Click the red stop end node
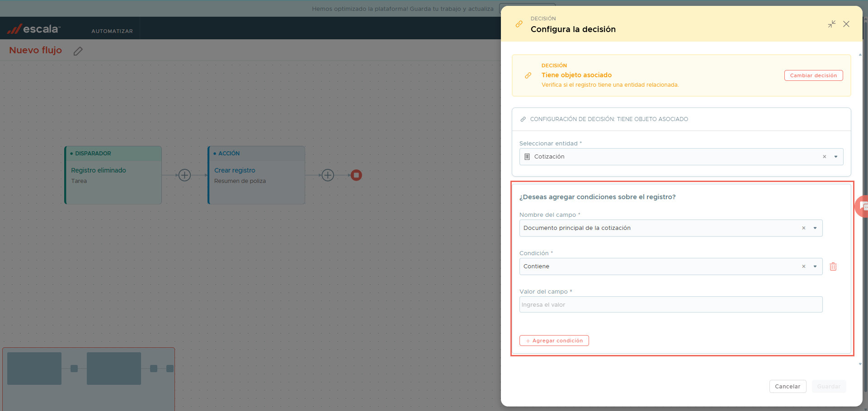 356,175
